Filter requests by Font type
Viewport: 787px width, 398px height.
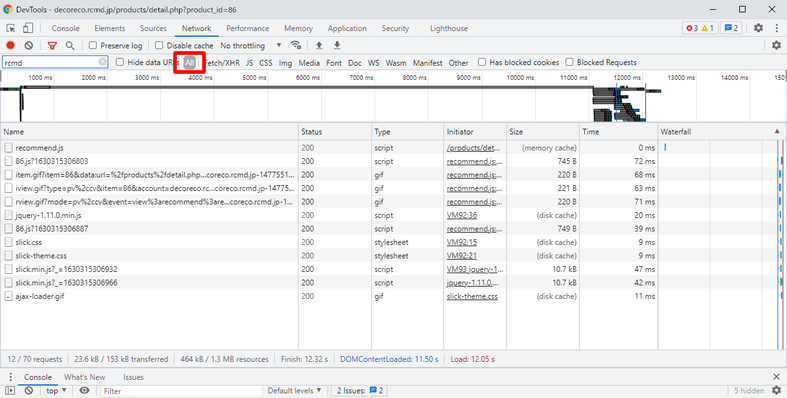(x=334, y=63)
